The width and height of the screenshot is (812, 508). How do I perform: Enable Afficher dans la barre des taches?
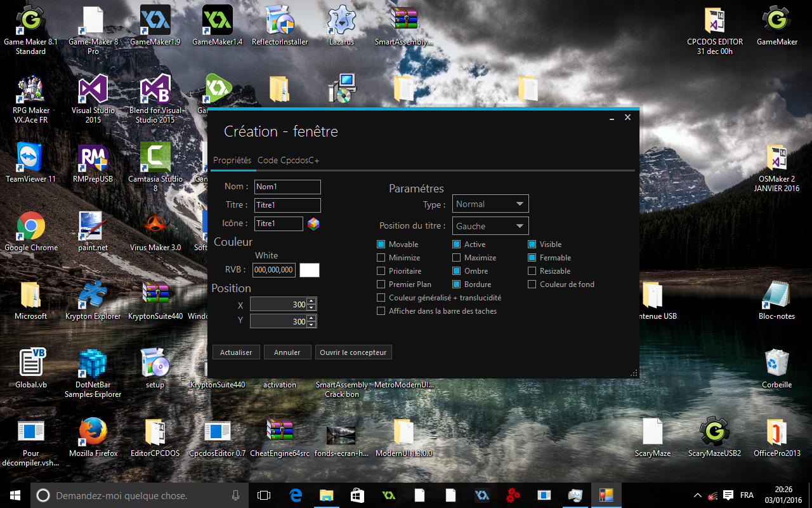(381, 311)
